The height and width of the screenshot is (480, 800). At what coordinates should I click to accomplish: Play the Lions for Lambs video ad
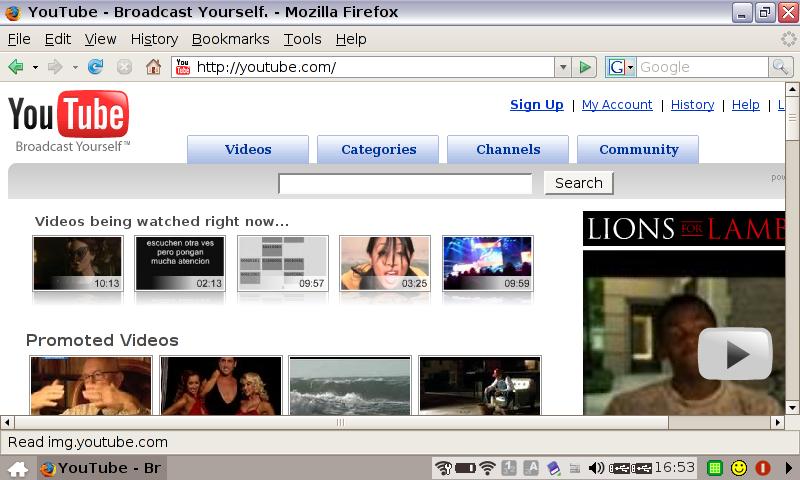[x=735, y=354]
